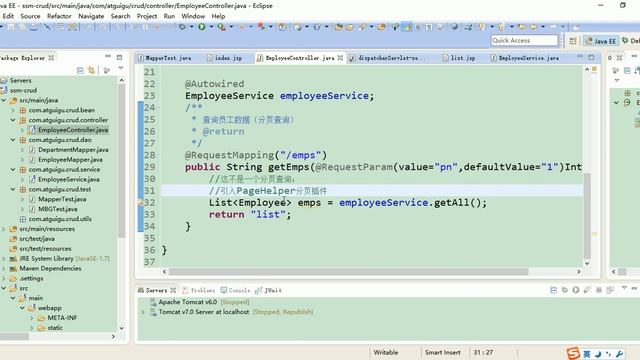Click the Sogou toolbar wrench settings icon
The width and height of the screenshot is (640, 360).
(619, 354)
